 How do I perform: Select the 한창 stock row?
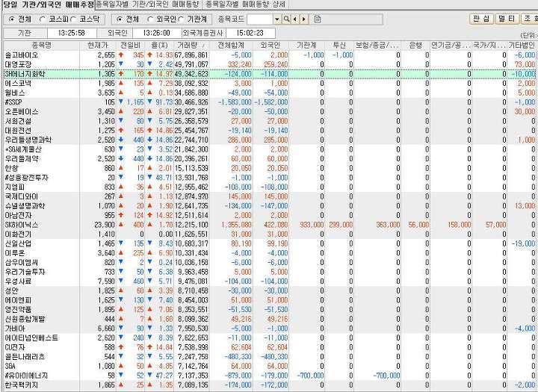click(270, 168)
